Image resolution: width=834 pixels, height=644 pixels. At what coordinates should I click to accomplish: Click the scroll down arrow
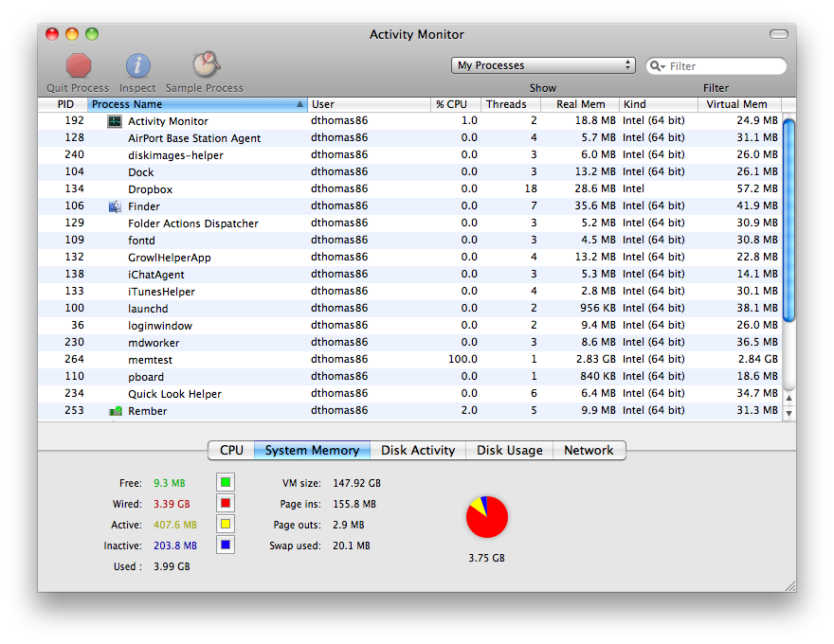(x=789, y=413)
